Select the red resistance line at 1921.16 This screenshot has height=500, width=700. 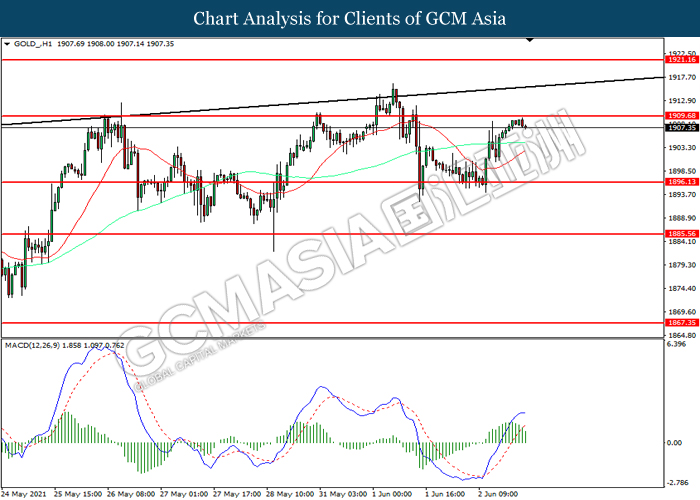[333, 59]
